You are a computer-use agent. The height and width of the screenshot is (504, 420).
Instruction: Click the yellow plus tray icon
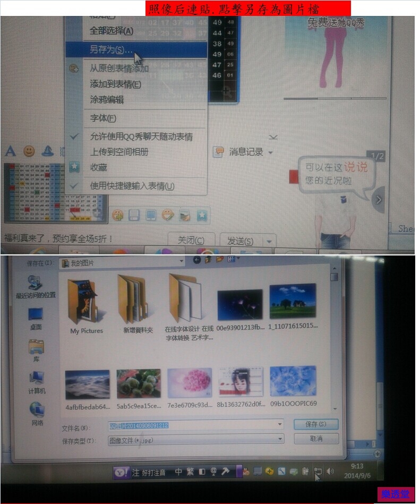[269, 471]
